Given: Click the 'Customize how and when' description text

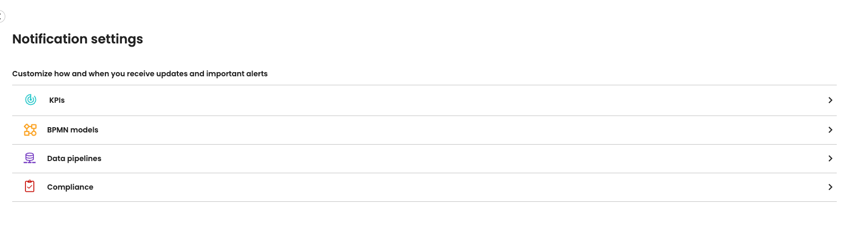Looking at the screenshot, I should click(x=140, y=74).
